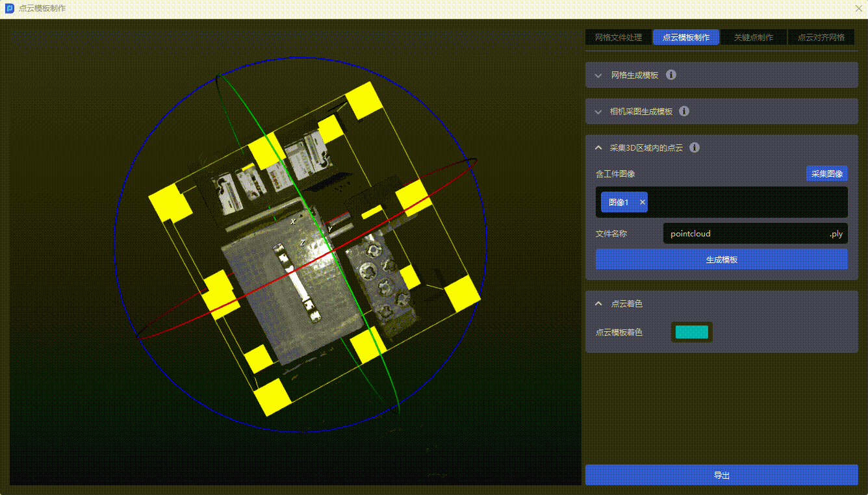Remove 图像1 tag using its x icon
Viewport: 868px width, 495px height.
(643, 202)
